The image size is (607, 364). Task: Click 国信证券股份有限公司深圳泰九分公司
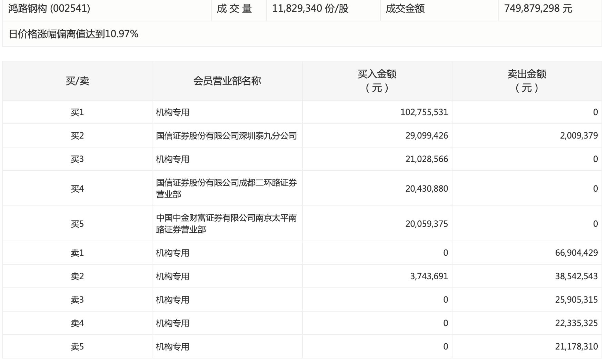tap(226, 136)
